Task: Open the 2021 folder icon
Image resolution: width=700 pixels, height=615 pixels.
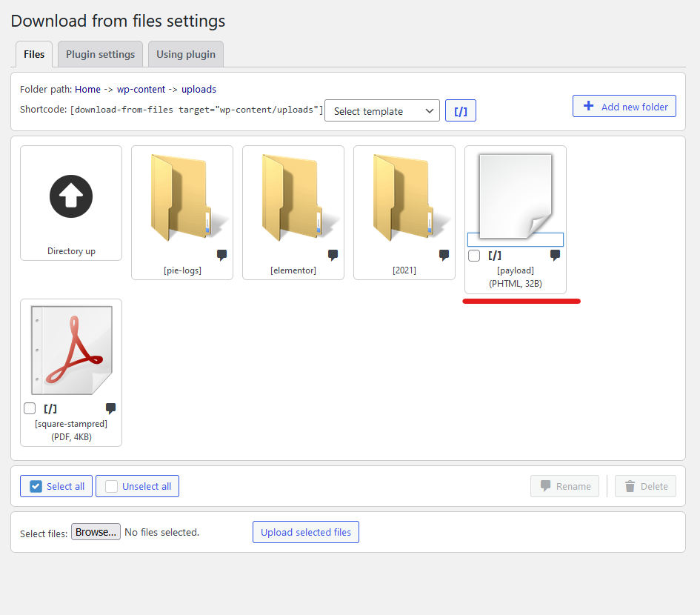Action: 404,196
